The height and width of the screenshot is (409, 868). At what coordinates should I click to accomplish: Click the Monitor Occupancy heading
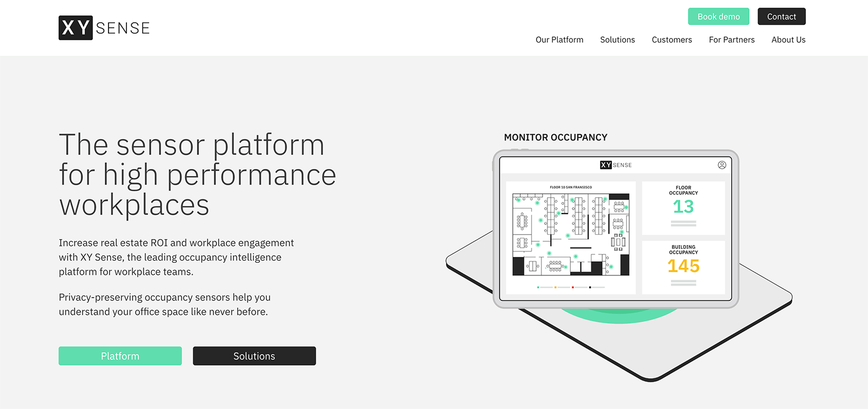[x=556, y=137]
